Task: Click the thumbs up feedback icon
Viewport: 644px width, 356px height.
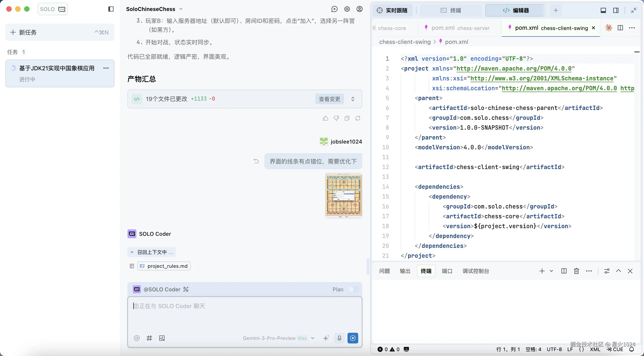Action: click(x=325, y=118)
